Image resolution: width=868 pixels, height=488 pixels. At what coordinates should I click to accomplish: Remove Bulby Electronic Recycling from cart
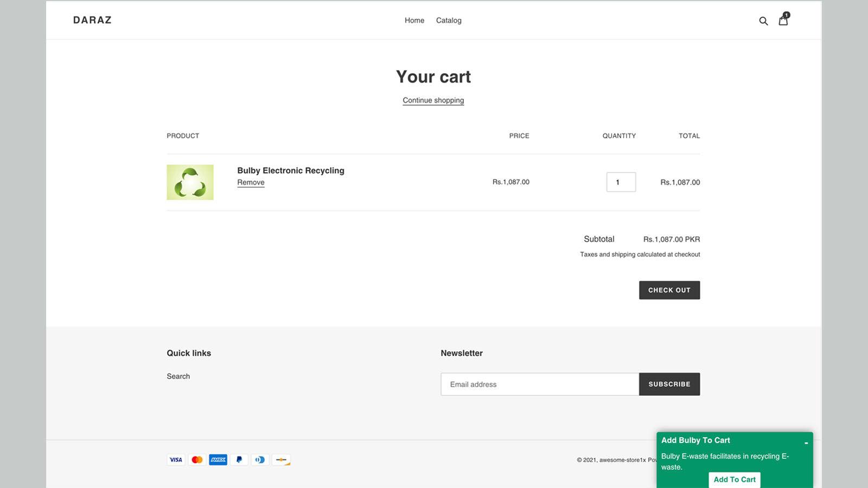coord(251,183)
